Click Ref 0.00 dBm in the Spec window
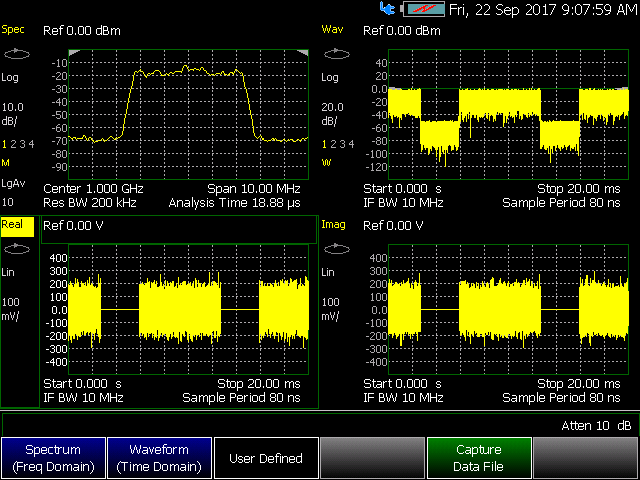 (82, 31)
